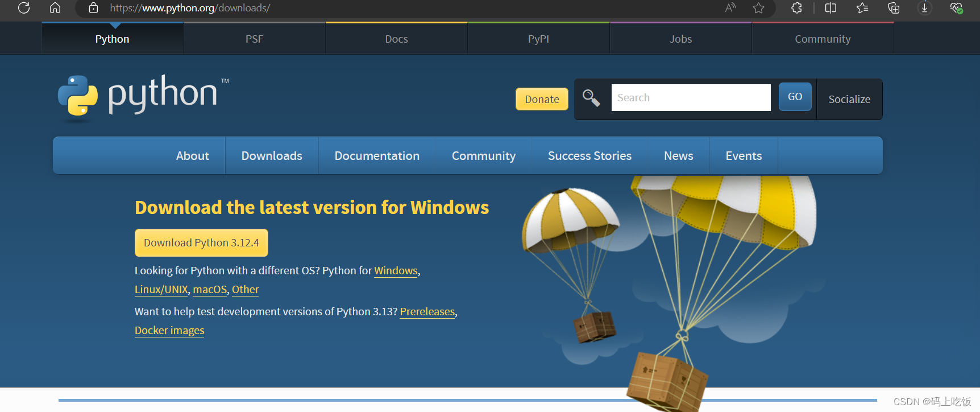Toggle split screen view icon
Viewport: 980px width, 412px height.
(830, 8)
